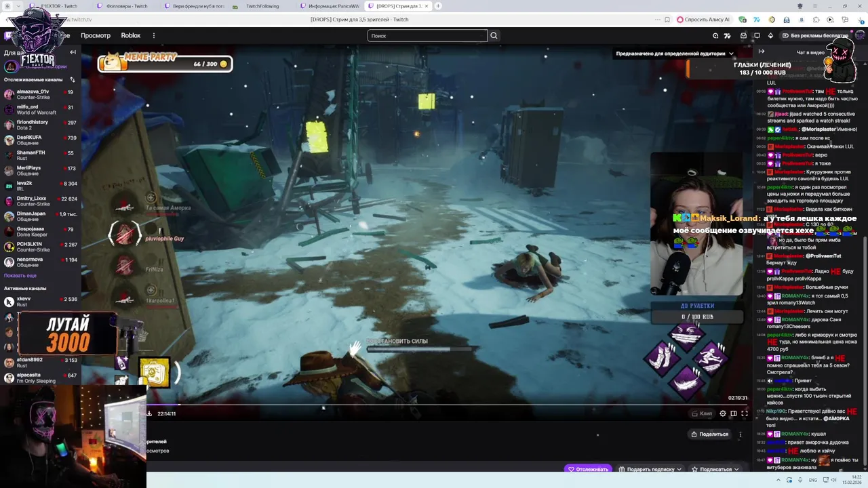Create a clip with Клип button
The height and width of the screenshot is (488, 868).
pyautogui.click(x=702, y=413)
